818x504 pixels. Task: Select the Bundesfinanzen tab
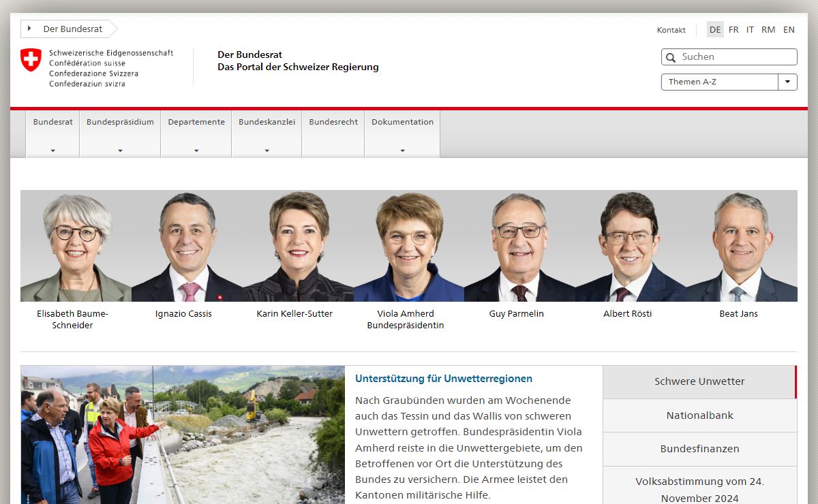coord(699,449)
